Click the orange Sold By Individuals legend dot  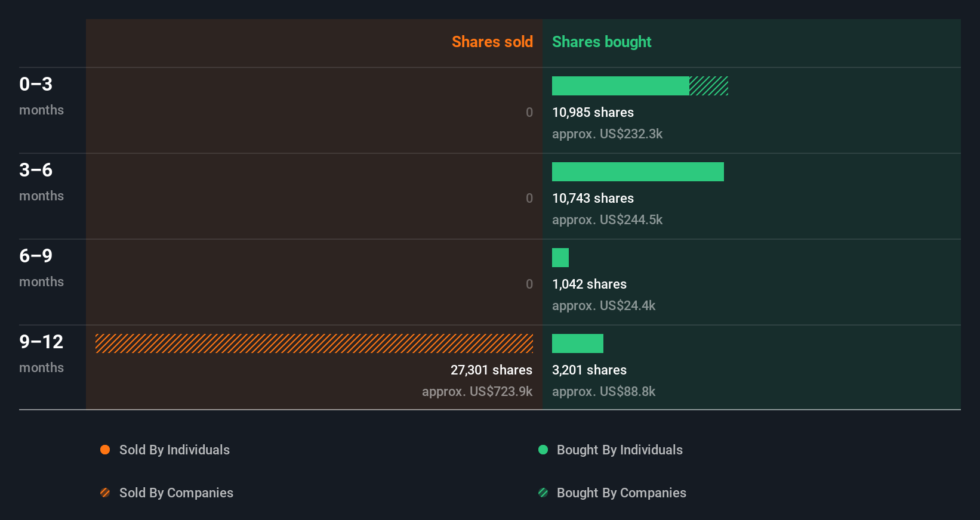click(105, 450)
